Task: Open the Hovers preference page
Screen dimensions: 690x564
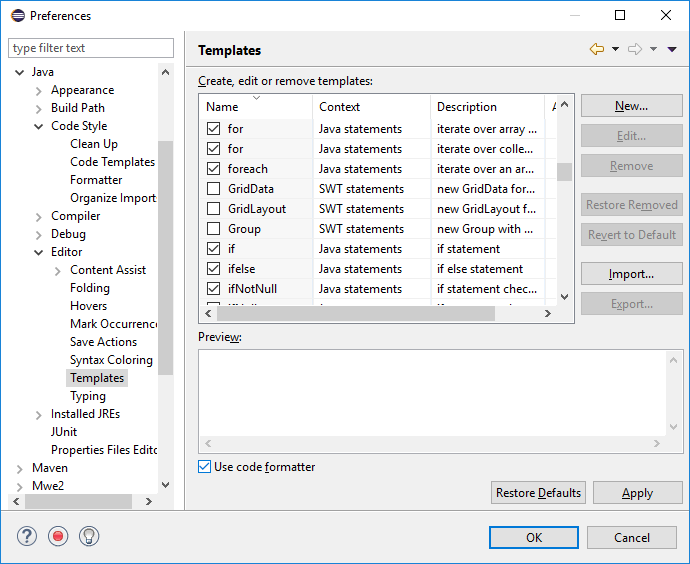Action: (x=88, y=306)
